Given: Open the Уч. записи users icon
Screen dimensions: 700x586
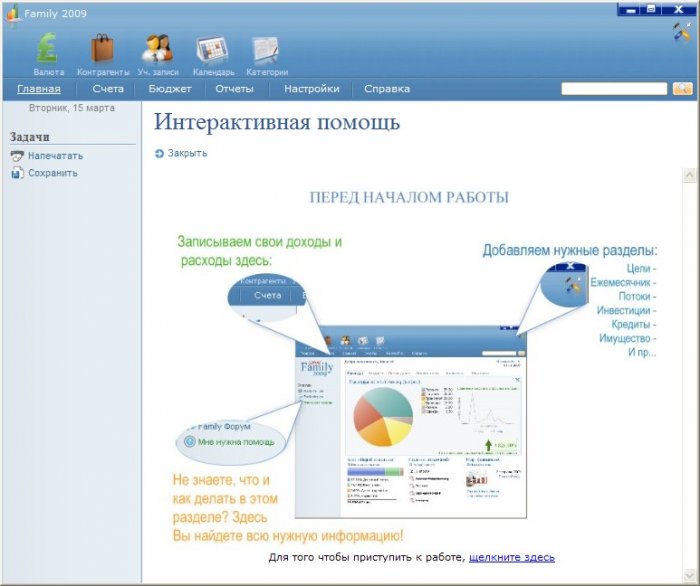Looking at the screenshot, I should (x=157, y=48).
